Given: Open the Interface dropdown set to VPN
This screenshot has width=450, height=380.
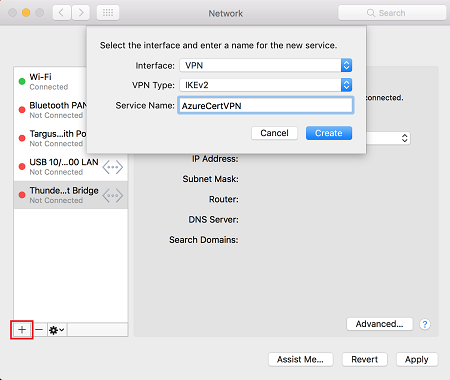Looking at the screenshot, I should pyautogui.click(x=266, y=65).
